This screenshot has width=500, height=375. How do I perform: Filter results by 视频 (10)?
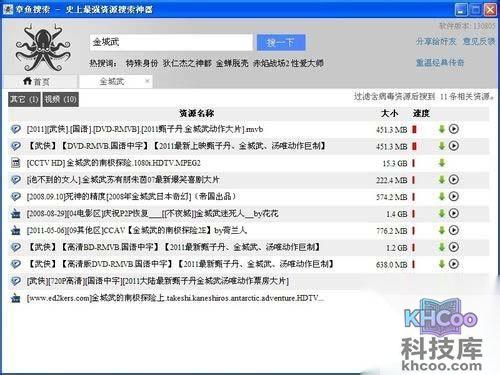pos(61,99)
